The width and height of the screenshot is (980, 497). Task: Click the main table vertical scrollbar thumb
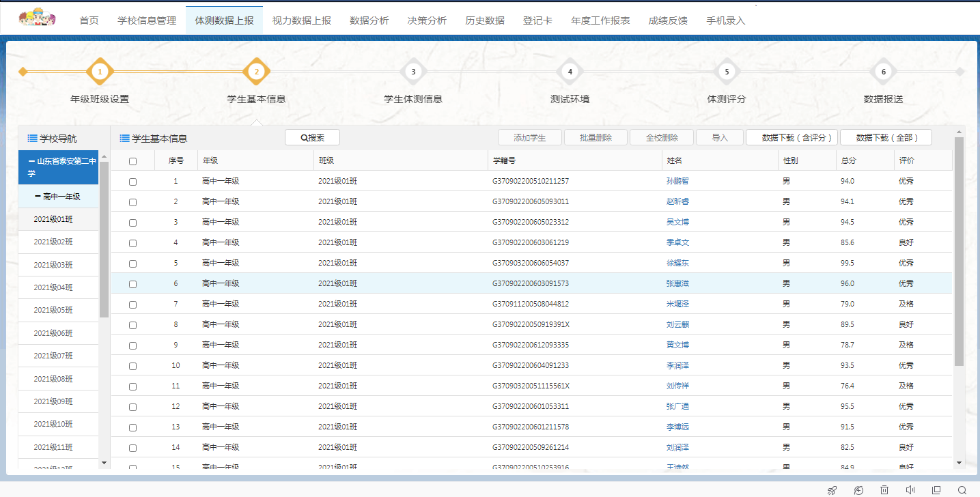point(960,251)
